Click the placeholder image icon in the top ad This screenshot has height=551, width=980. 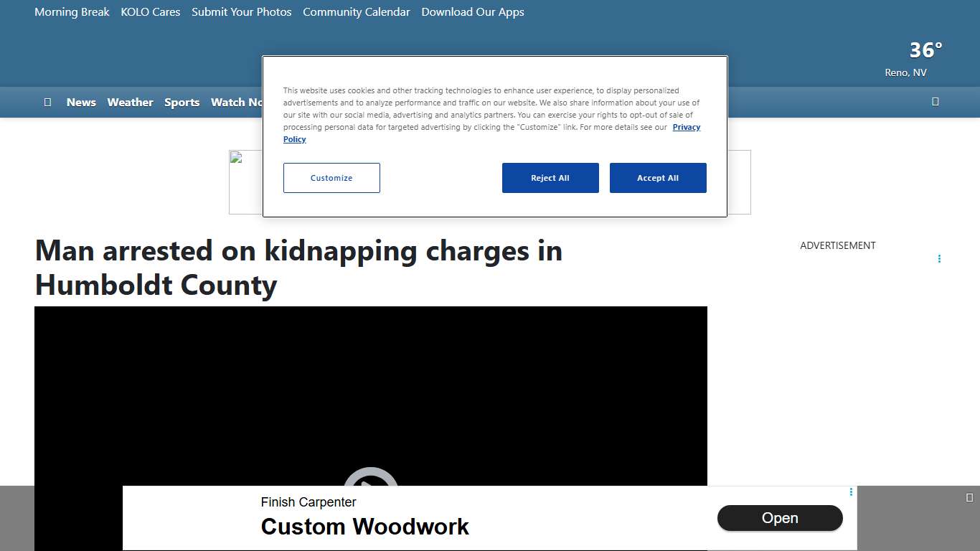point(237,157)
